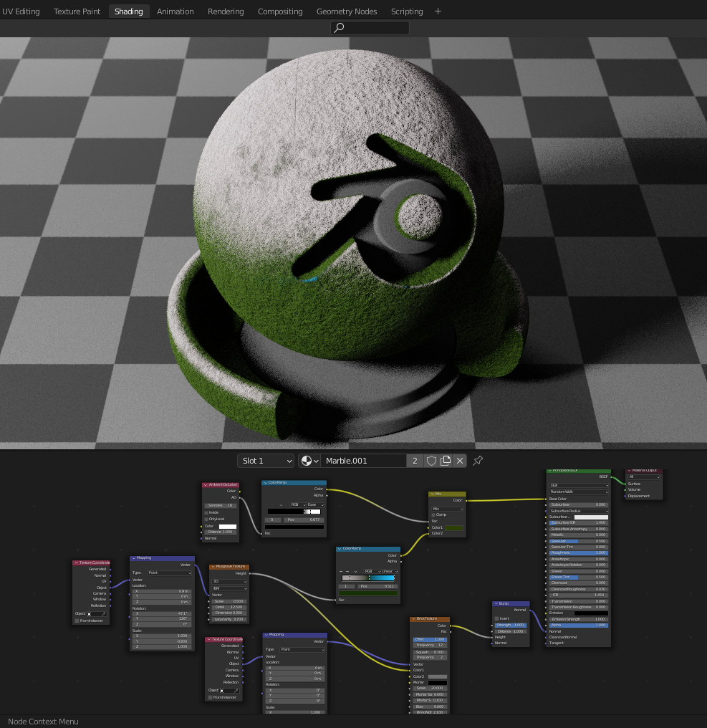Click the magnifier search icon at top
The width and height of the screenshot is (707, 728).
(x=340, y=28)
